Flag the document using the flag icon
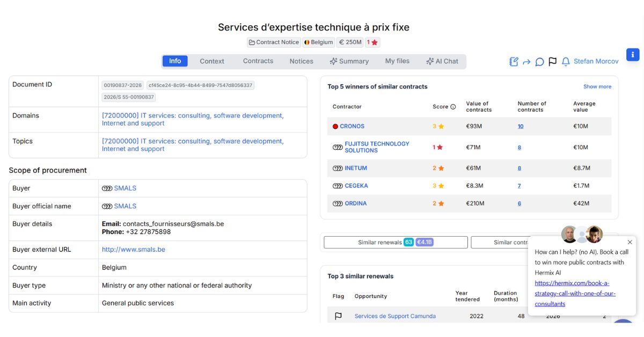This screenshot has width=644, height=337. click(552, 62)
